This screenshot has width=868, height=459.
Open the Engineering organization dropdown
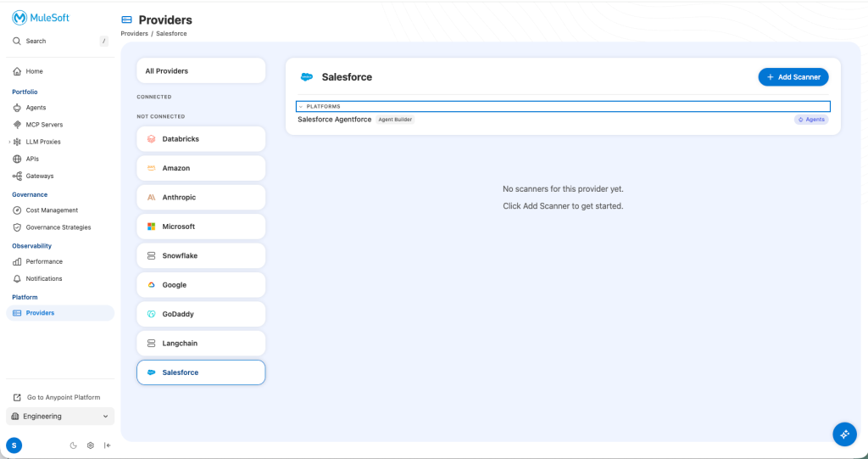tap(60, 417)
